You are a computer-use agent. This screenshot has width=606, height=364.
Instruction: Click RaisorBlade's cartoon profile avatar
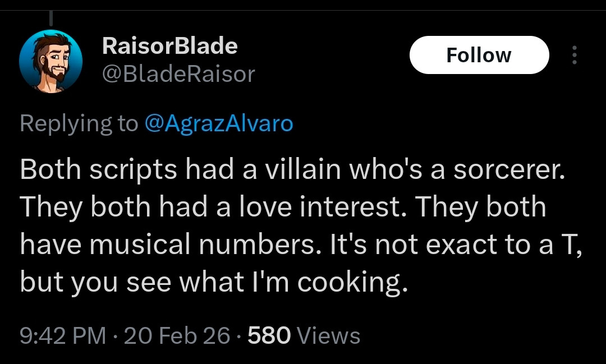tap(50, 62)
